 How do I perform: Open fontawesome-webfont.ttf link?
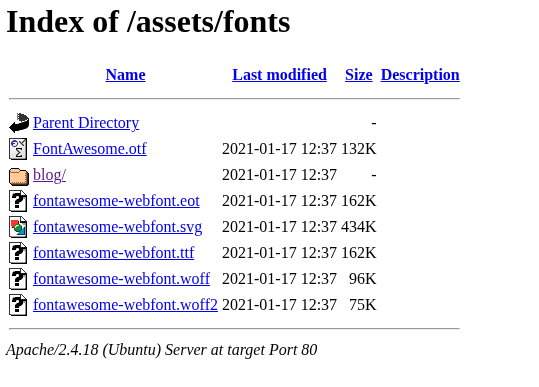click(114, 253)
